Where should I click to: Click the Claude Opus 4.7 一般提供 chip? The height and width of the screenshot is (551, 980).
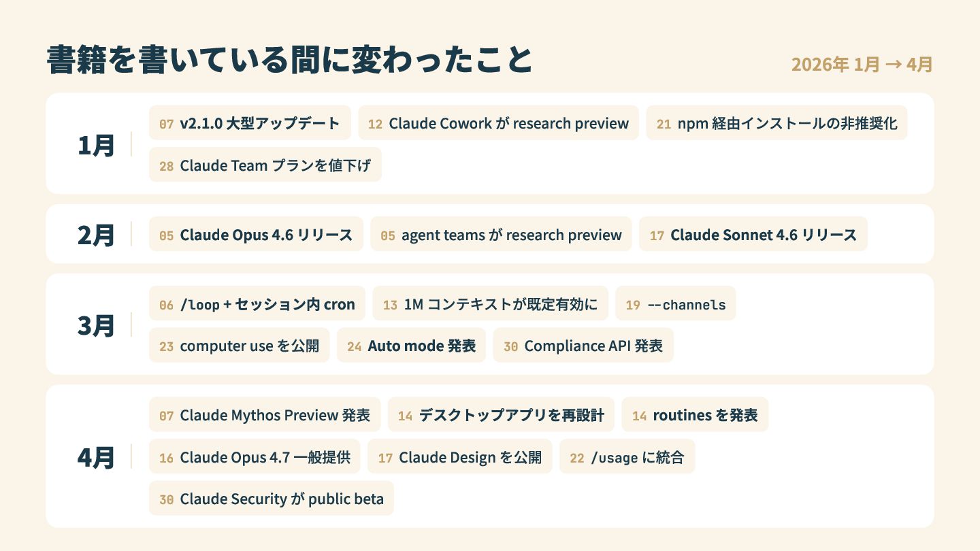coord(255,456)
